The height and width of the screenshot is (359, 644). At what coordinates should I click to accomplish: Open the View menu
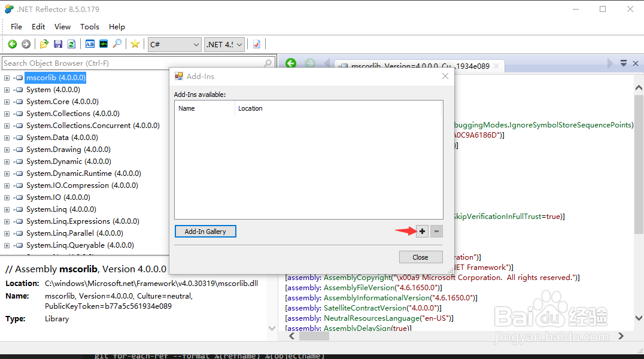pyautogui.click(x=62, y=27)
